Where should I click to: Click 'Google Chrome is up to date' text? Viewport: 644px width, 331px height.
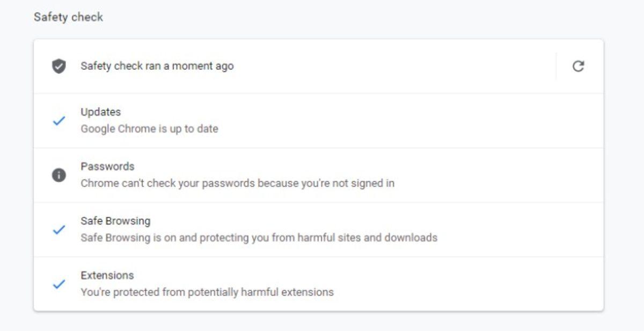pyautogui.click(x=149, y=129)
